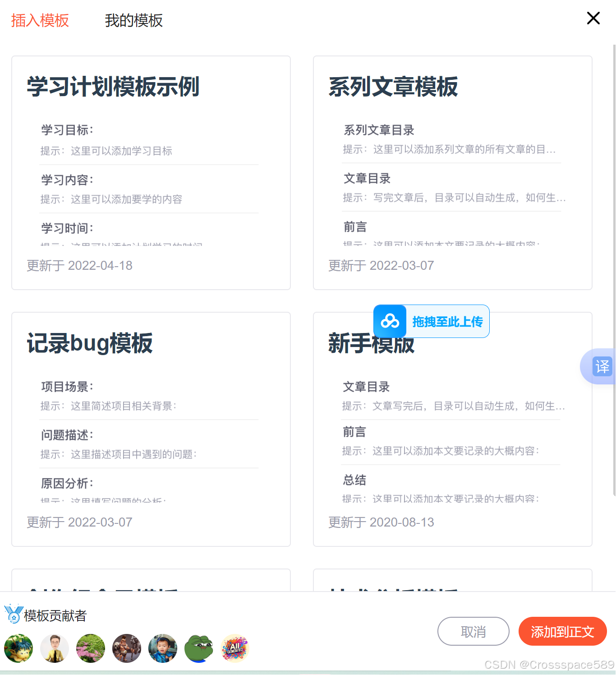
Task: Select the Pepe frog contributor avatar
Action: 198,648
